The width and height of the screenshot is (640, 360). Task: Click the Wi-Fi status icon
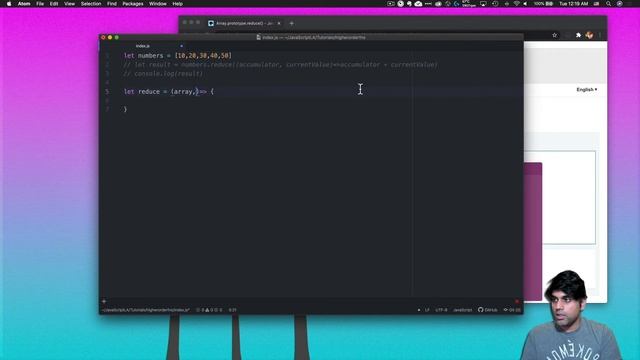516,4
